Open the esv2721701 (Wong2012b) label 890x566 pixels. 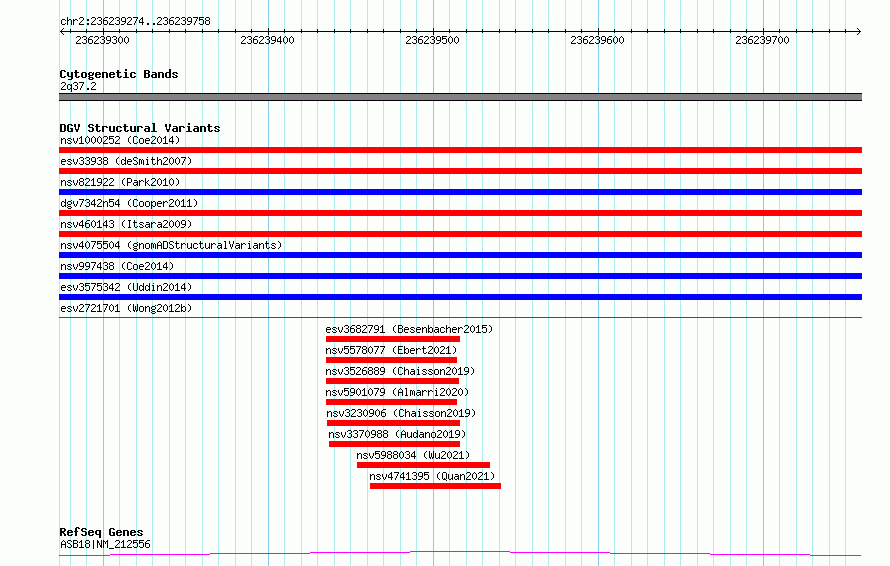(126, 308)
